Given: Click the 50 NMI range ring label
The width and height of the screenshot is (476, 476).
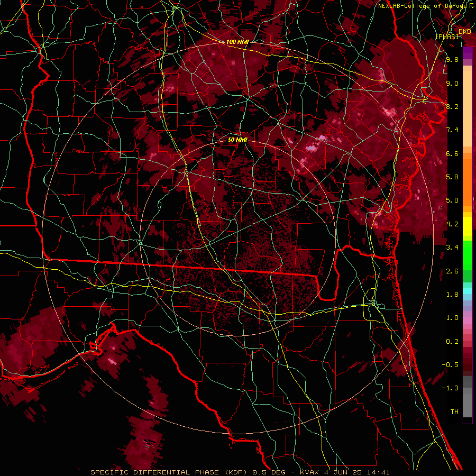Looking at the screenshot, I should [x=237, y=140].
